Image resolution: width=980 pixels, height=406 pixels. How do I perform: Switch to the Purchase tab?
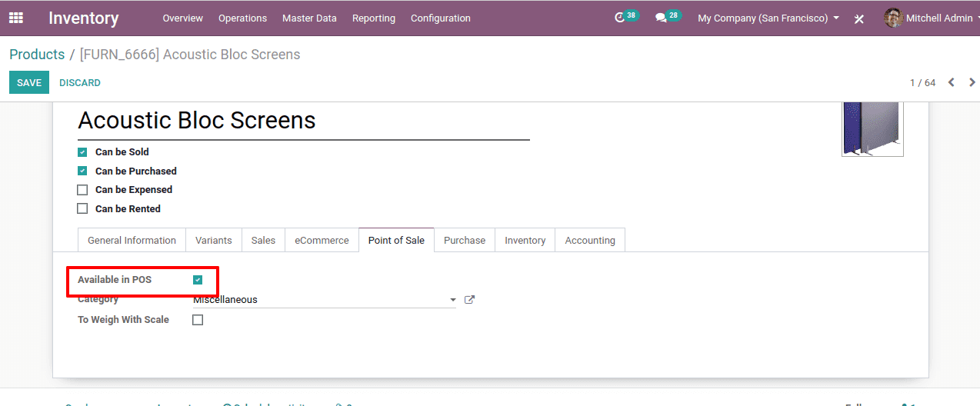(465, 240)
